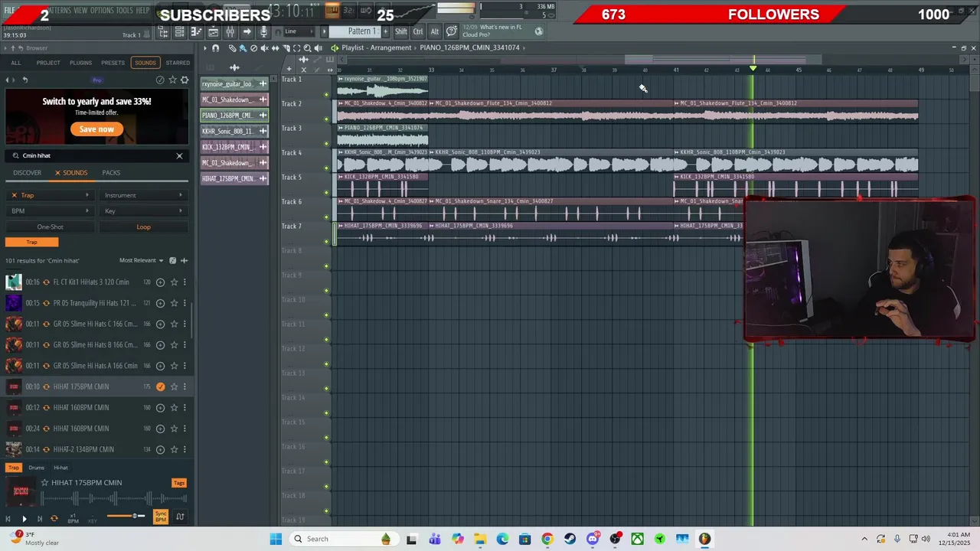Click the browser star favorites icon

(172, 80)
